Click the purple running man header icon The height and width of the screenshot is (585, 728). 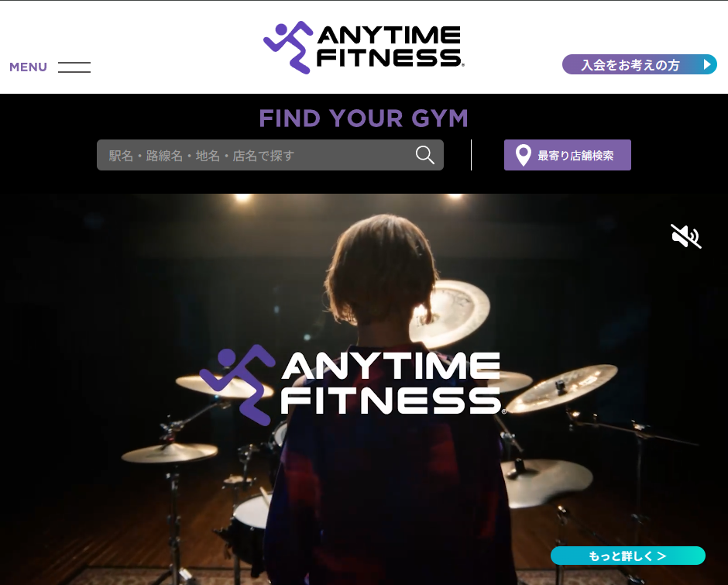[x=288, y=47]
